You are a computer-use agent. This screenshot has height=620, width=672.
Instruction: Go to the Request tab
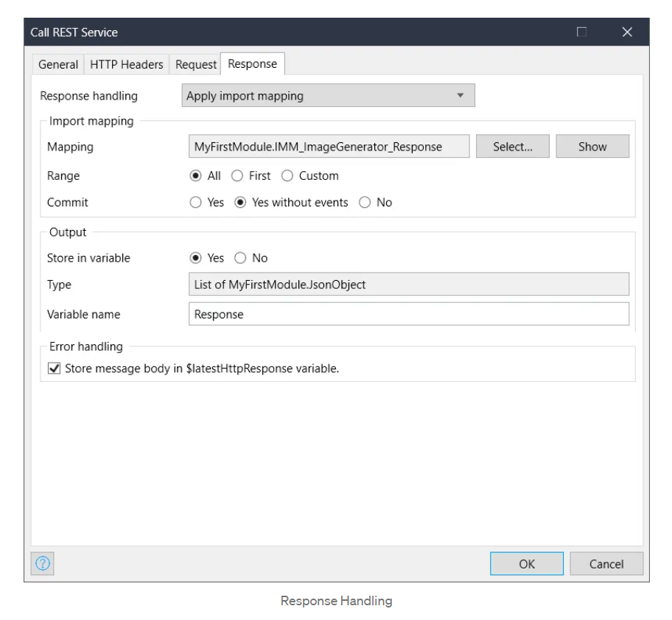tap(195, 65)
